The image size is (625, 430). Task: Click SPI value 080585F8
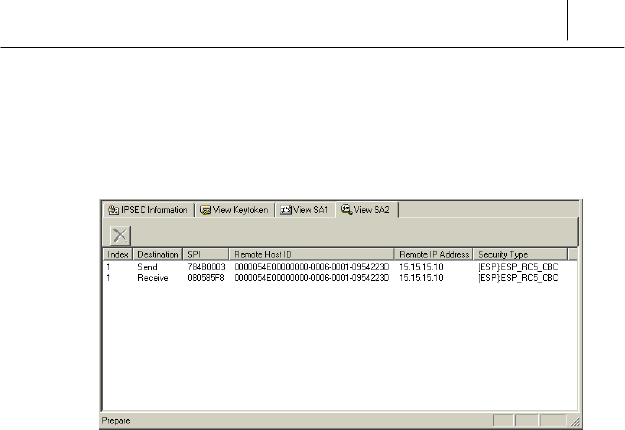point(206,278)
